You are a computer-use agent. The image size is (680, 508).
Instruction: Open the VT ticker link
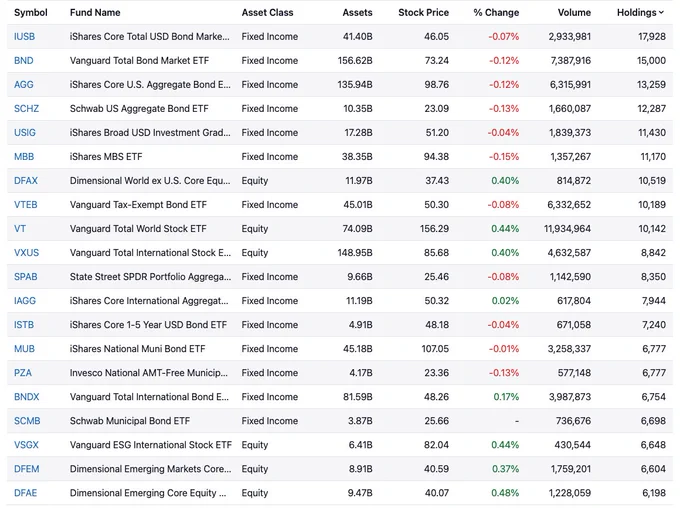pyautogui.click(x=20, y=229)
